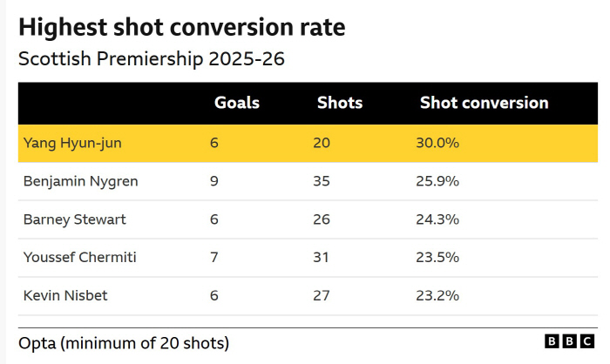Click Youssef Chermiti's 31 shots value
Screen dimensions: 610x364
pyautogui.click(x=322, y=258)
